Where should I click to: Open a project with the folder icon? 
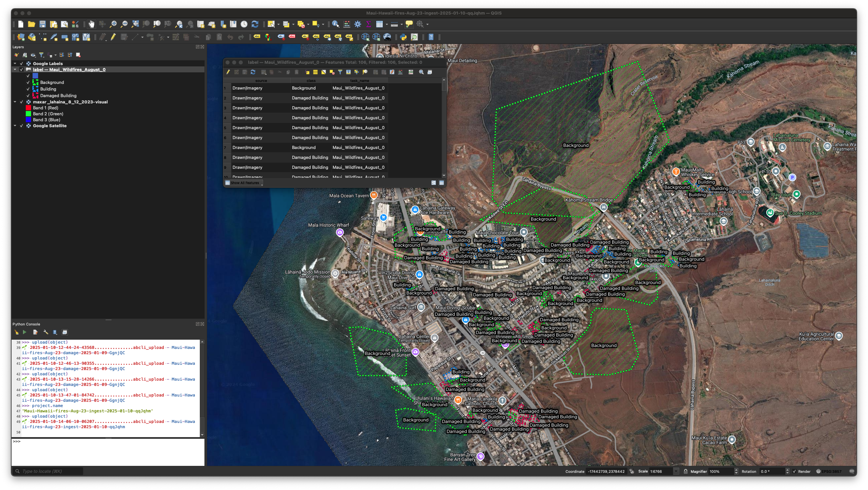click(31, 24)
